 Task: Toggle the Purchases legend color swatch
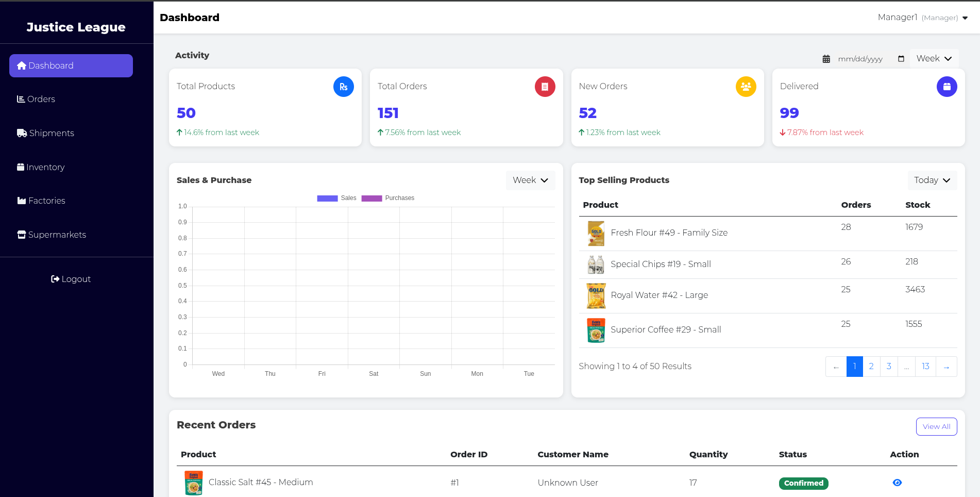(371, 198)
